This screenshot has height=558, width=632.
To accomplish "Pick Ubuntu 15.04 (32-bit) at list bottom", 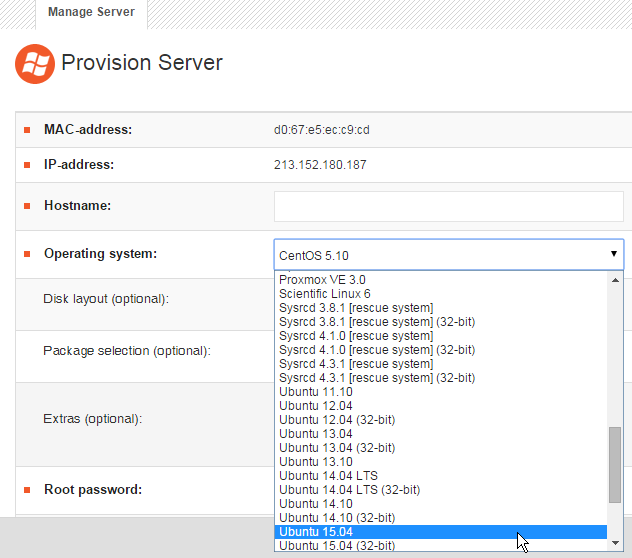I will tap(441, 546).
